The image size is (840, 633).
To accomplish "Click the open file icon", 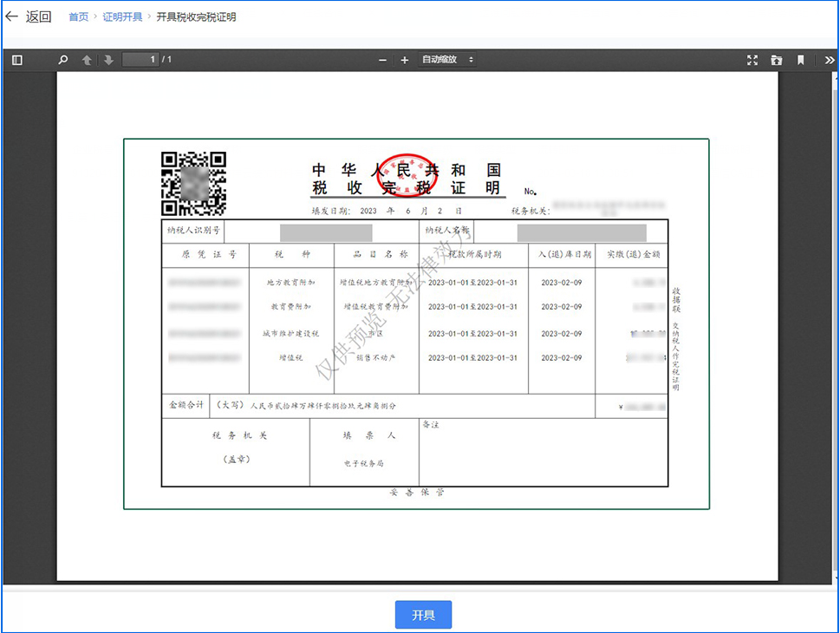I will [777, 60].
